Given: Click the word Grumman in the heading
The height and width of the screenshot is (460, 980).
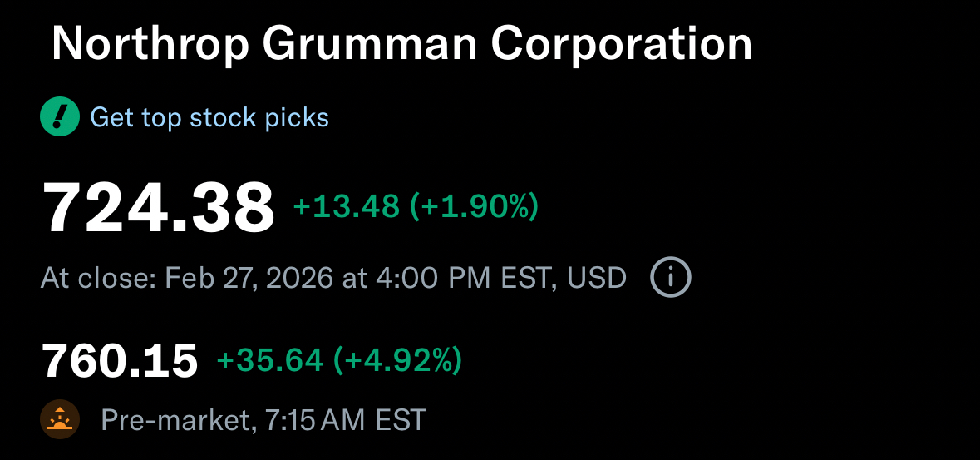Looking at the screenshot, I should pyautogui.click(x=370, y=43).
